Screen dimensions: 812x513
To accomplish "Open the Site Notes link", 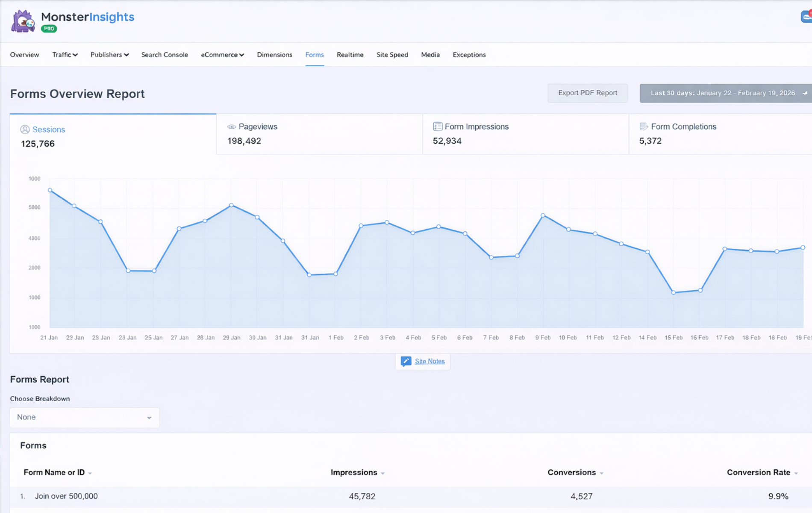I will coord(430,361).
